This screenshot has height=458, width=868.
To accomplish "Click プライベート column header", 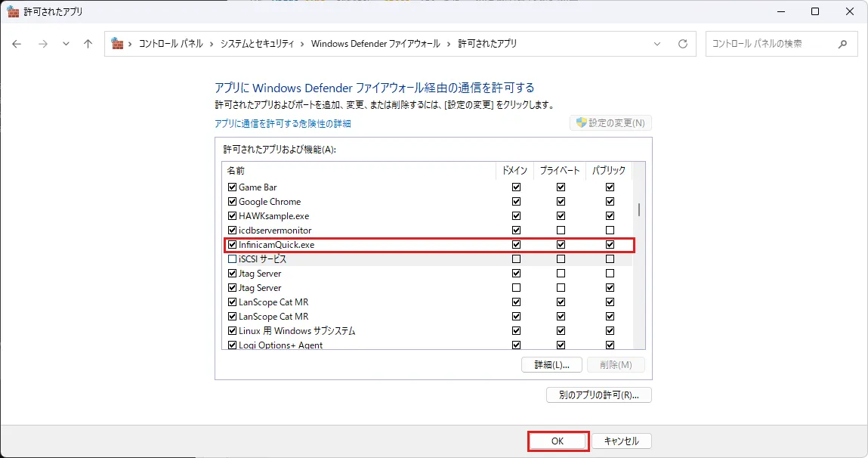I will (x=560, y=171).
